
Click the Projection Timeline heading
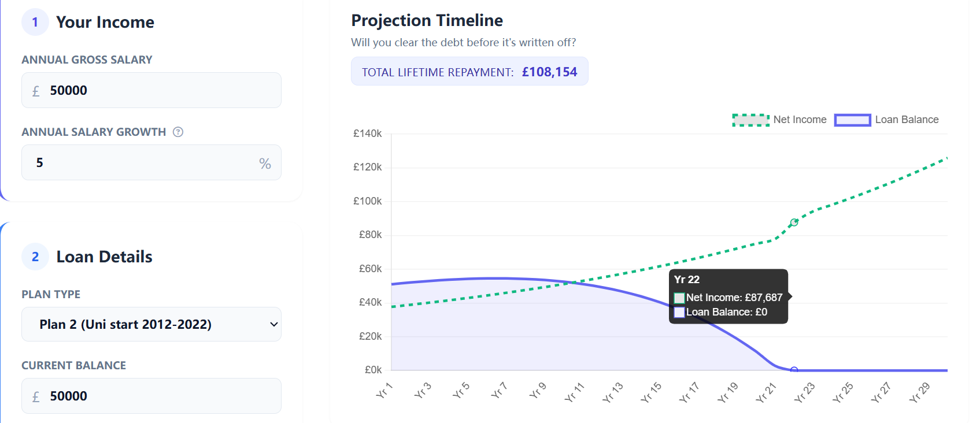coord(427,20)
